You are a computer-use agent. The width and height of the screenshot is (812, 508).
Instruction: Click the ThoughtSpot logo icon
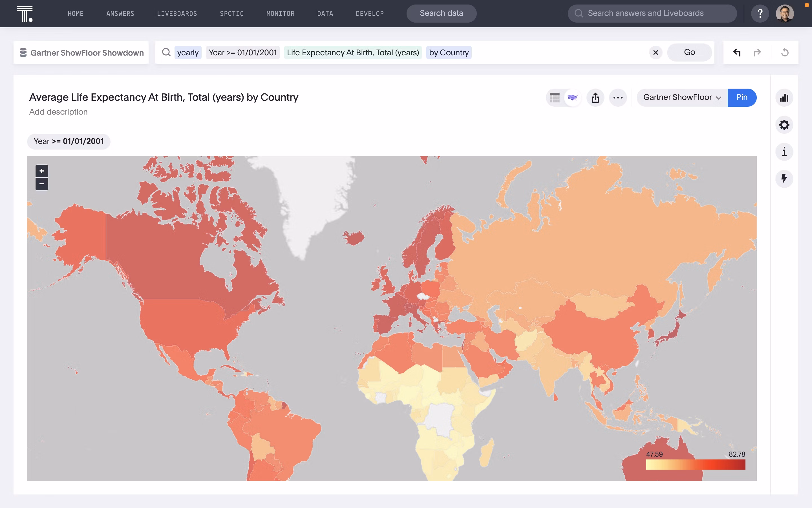tap(25, 14)
